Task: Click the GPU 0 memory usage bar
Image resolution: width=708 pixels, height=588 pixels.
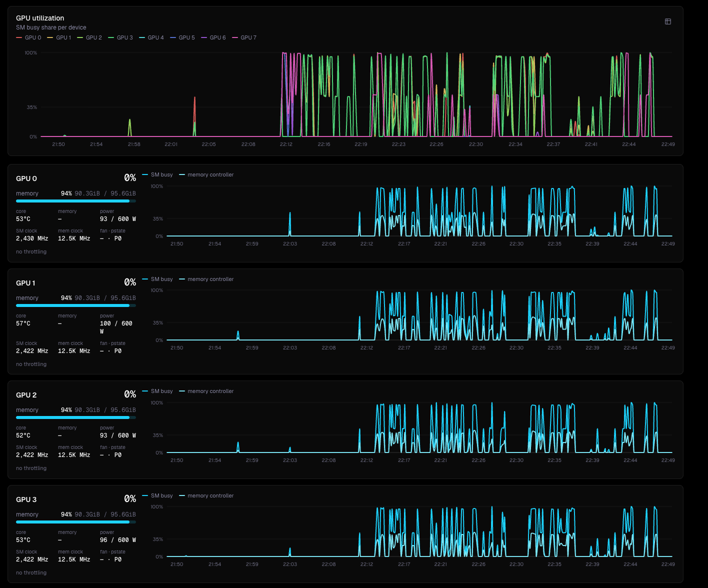Action: [76, 201]
